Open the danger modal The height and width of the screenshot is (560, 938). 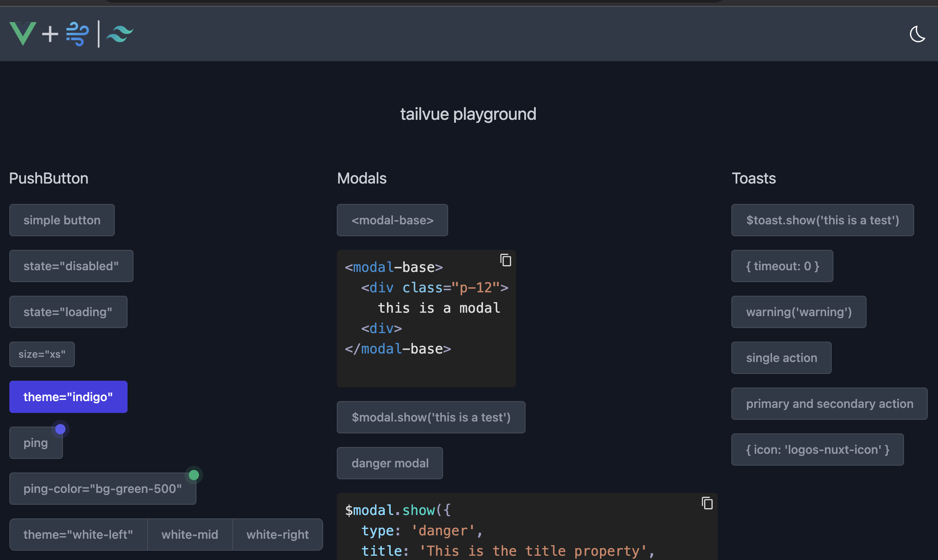[x=389, y=463]
